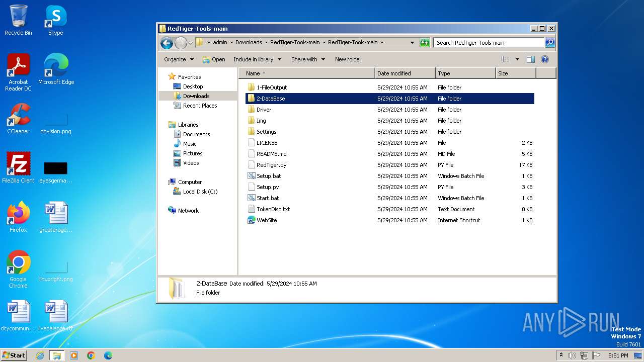The height and width of the screenshot is (362, 644).
Task: Refresh the folder view in address bar
Action: tap(425, 43)
